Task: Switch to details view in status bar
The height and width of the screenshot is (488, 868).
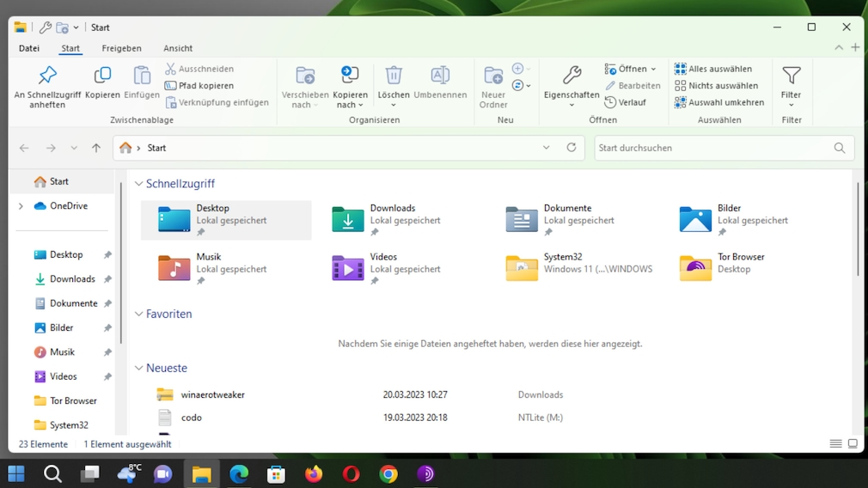Action: [835, 444]
